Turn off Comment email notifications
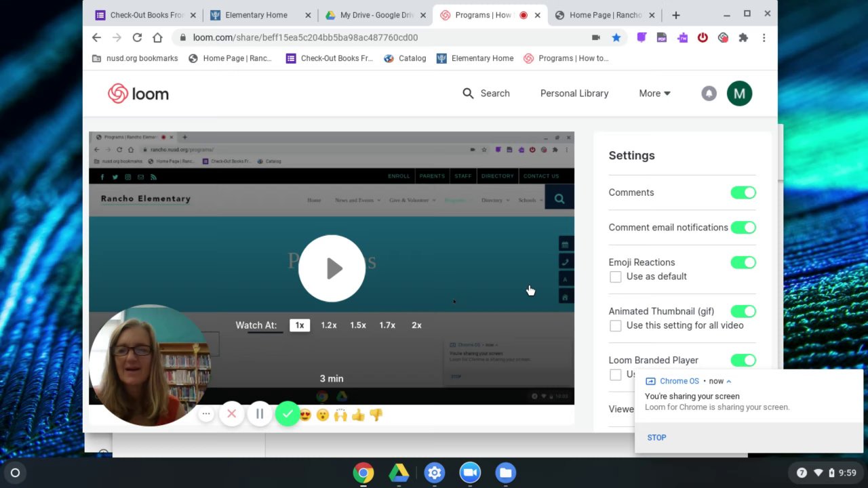 (743, 228)
